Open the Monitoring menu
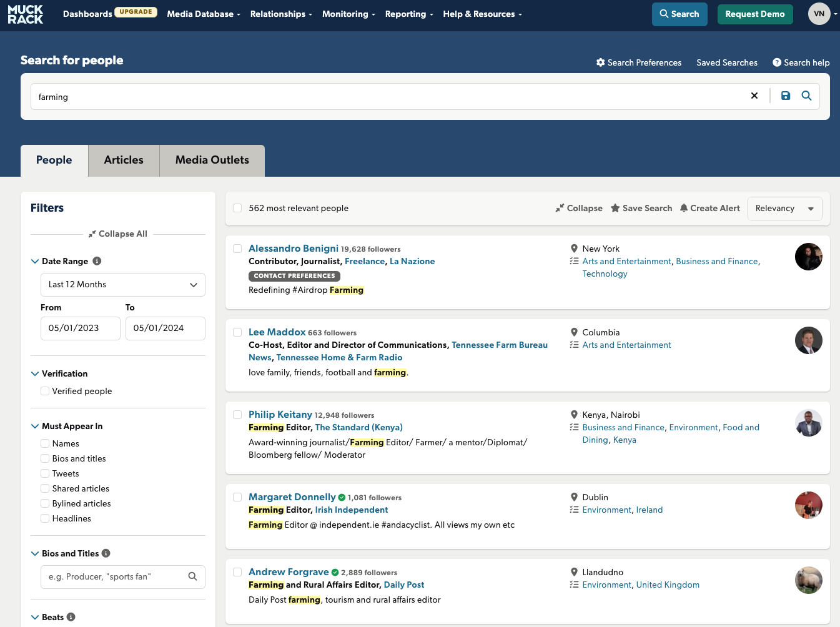Image resolution: width=840 pixels, height=627 pixels. [348, 14]
